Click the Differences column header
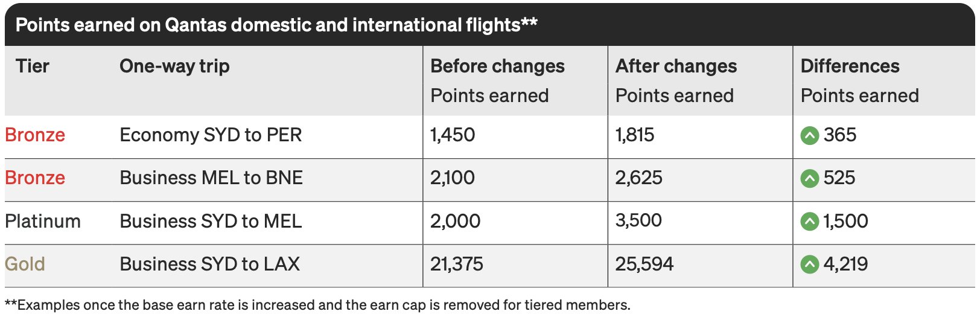Screen dimensions: 980x314 [x=850, y=66]
